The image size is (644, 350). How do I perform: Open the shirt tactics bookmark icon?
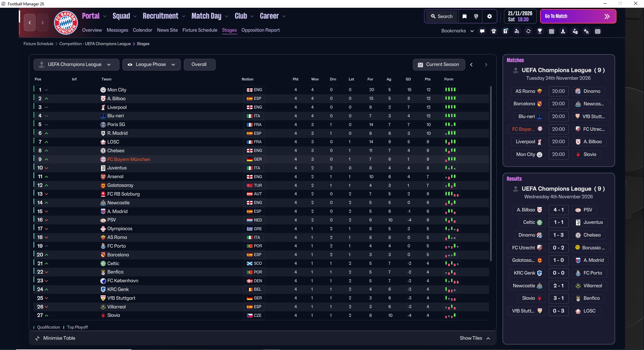click(494, 31)
